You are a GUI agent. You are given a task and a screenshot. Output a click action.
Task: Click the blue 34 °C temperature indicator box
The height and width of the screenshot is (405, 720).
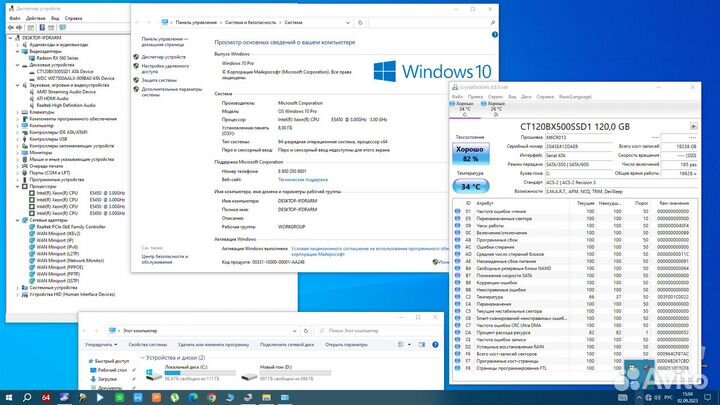tap(471, 186)
